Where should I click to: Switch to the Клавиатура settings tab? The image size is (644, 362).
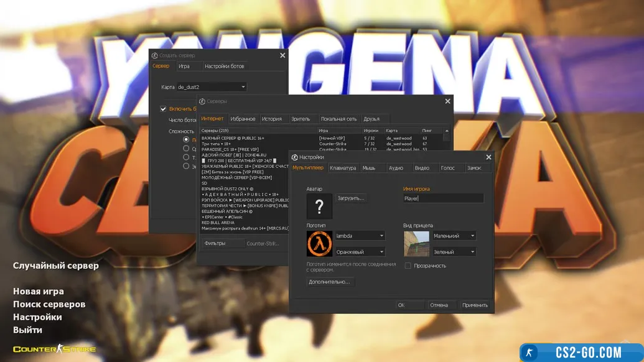pyautogui.click(x=343, y=168)
